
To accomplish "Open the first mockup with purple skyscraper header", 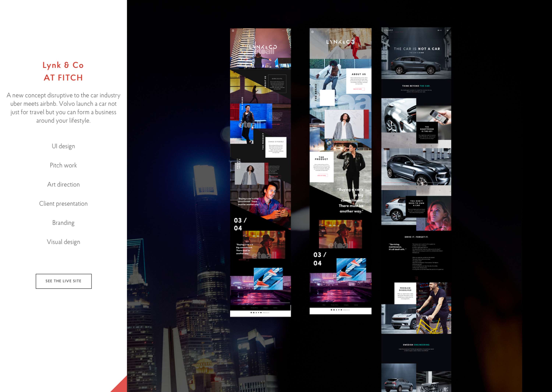I will point(260,173).
